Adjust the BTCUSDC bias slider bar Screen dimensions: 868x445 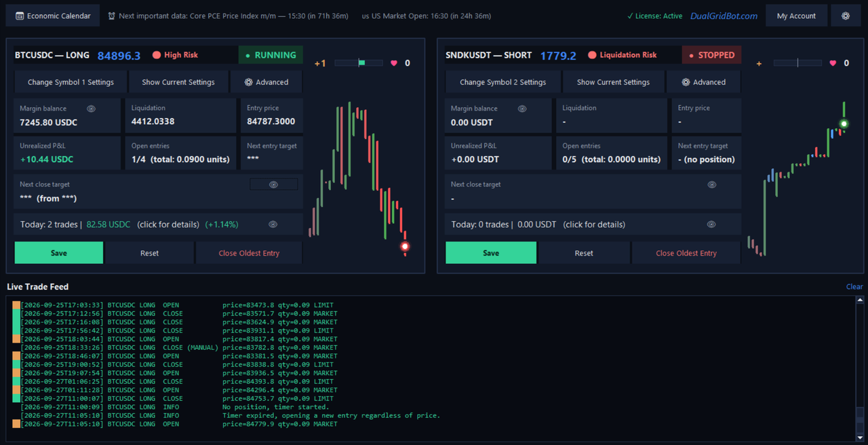pos(359,63)
